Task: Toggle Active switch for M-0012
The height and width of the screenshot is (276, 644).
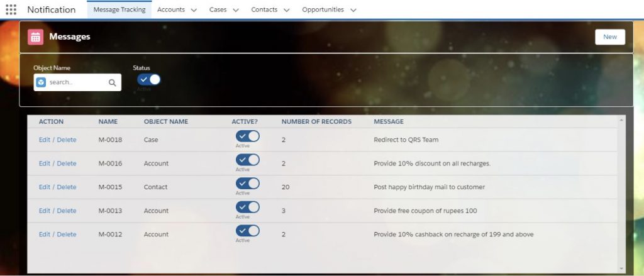Action: click(x=248, y=231)
